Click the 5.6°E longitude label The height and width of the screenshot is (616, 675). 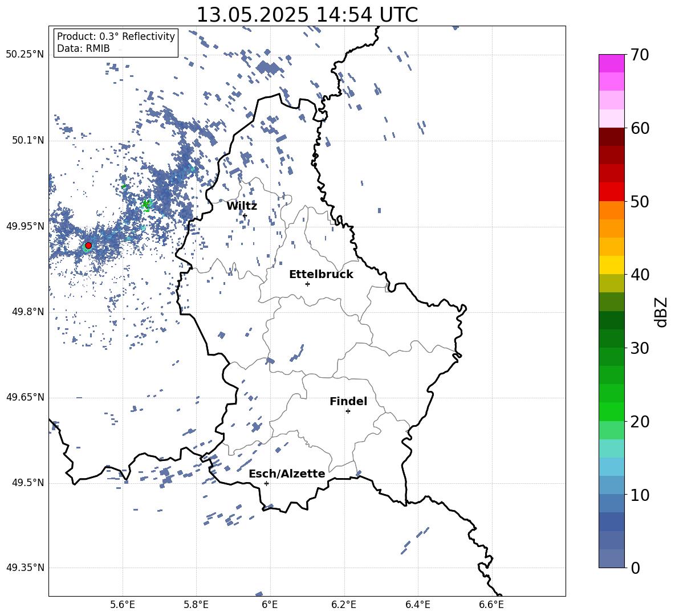pos(122,605)
